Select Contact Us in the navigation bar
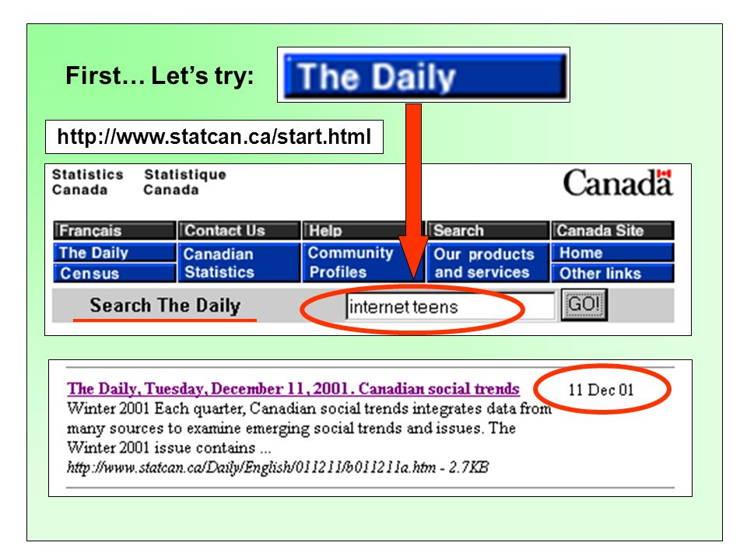Image resolution: width=747 pixels, height=560 pixels. 239,230
